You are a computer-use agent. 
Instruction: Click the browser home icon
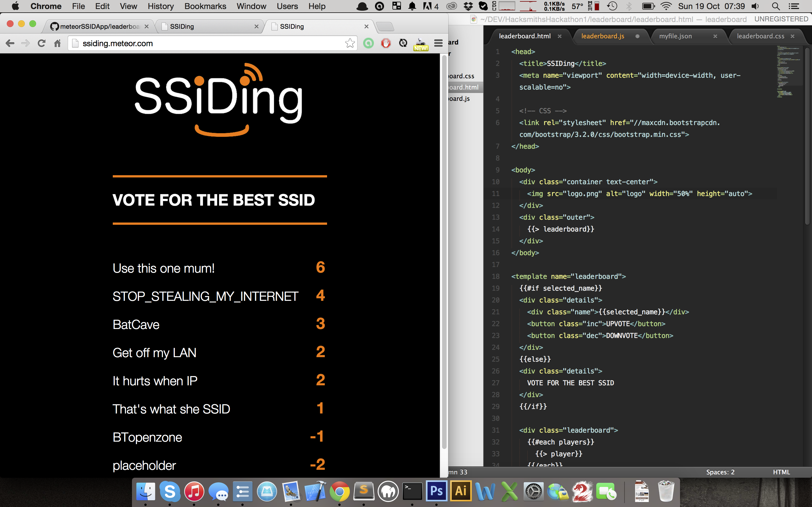(x=58, y=43)
